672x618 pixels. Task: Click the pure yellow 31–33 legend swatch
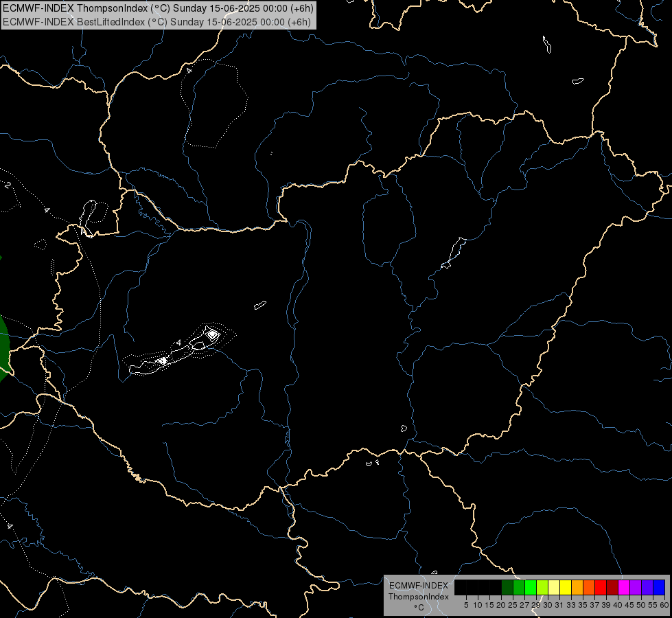point(566,587)
